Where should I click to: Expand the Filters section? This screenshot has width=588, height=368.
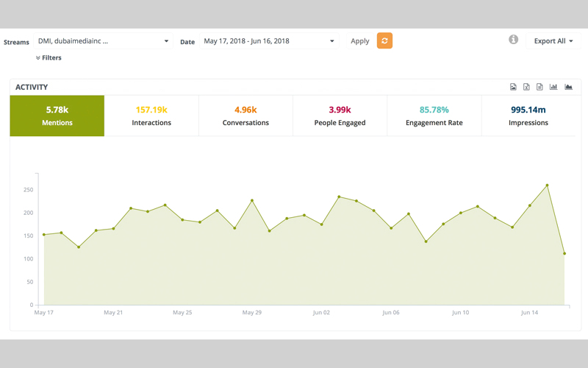coord(49,57)
